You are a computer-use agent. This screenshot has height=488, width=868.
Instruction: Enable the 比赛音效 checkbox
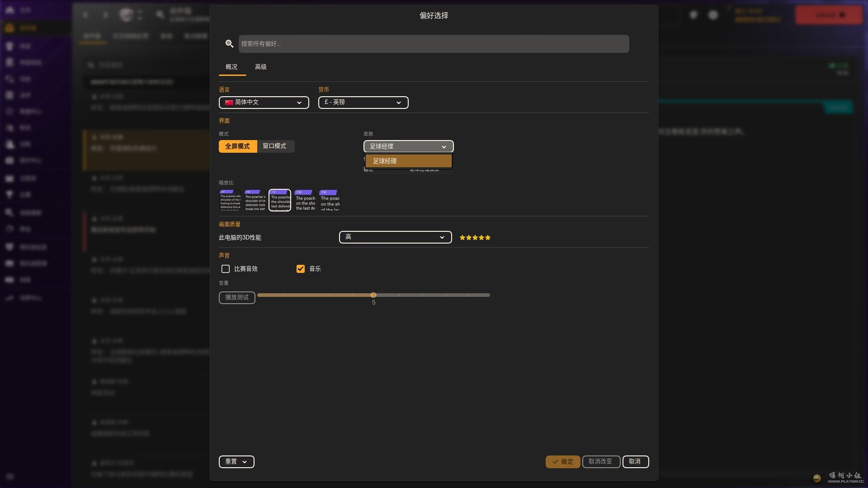[x=226, y=269]
